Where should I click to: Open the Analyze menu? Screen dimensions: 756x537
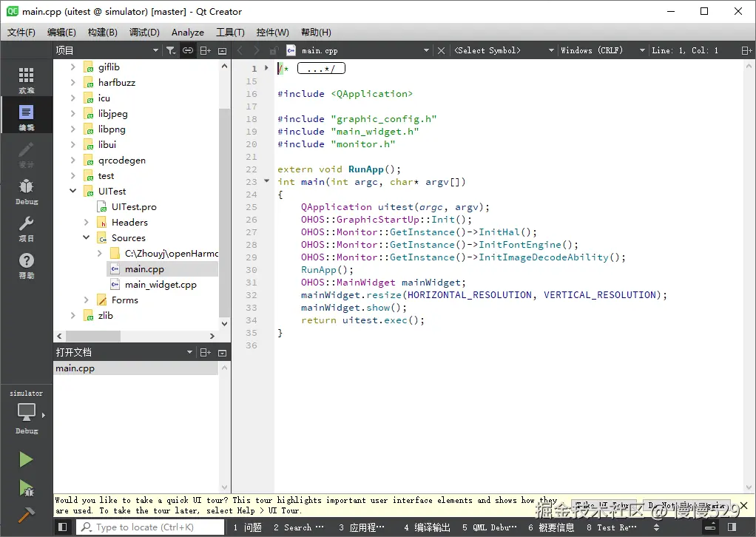point(188,33)
